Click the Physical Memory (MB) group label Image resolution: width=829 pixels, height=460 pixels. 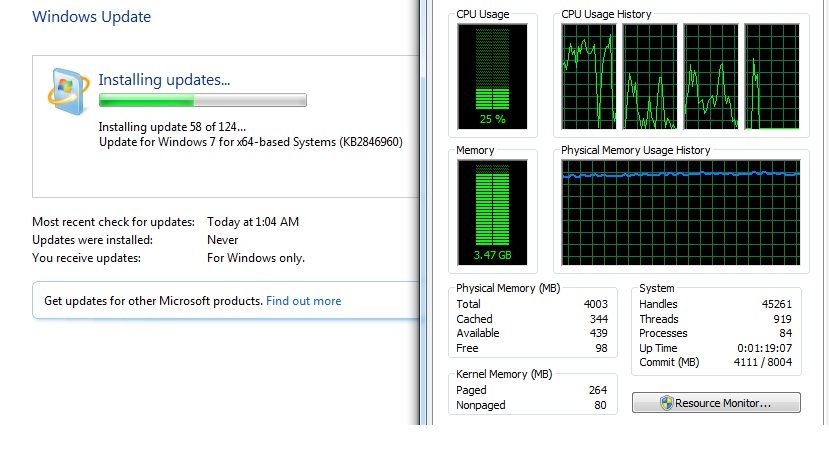coord(508,288)
